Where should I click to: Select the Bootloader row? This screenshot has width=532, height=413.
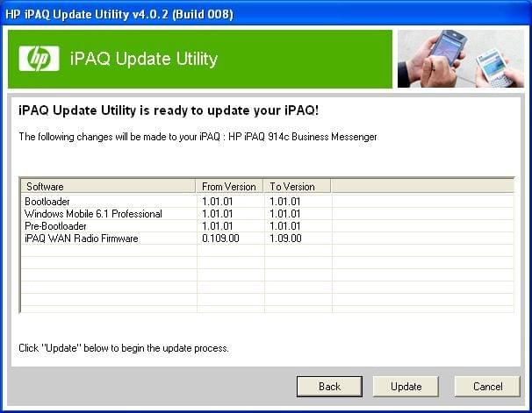click(x=268, y=202)
